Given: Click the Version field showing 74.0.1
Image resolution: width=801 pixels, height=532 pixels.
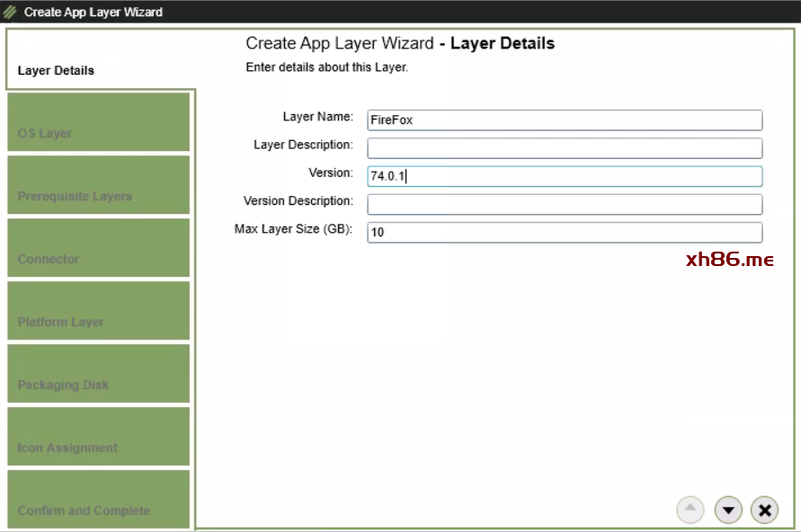Looking at the screenshot, I should click(565, 176).
